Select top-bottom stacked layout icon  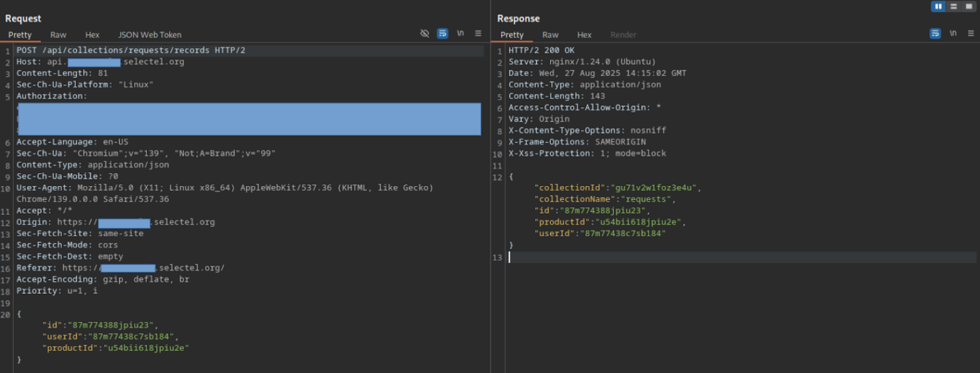click(x=954, y=6)
